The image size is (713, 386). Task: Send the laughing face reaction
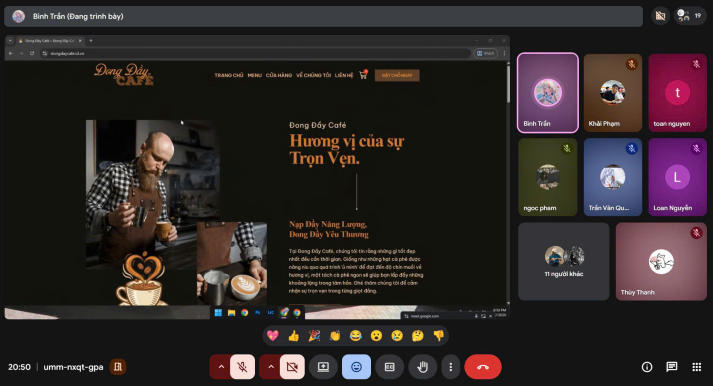pos(356,336)
